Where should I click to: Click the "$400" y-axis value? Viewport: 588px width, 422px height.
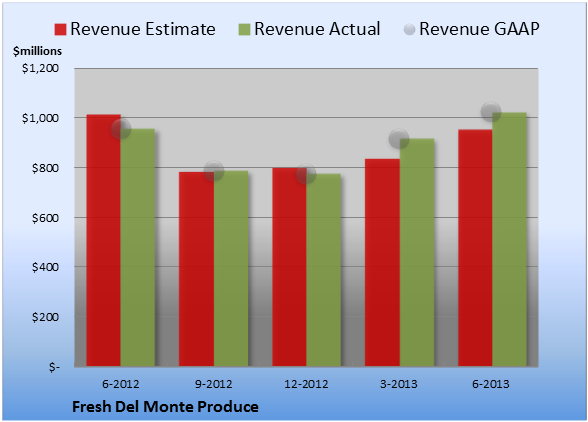[45, 267]
